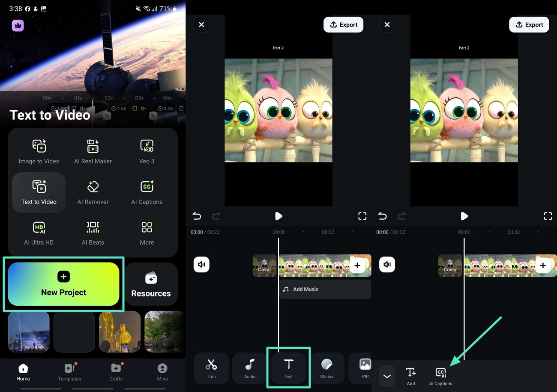Open the AI Remover tool

click(93, 192)
